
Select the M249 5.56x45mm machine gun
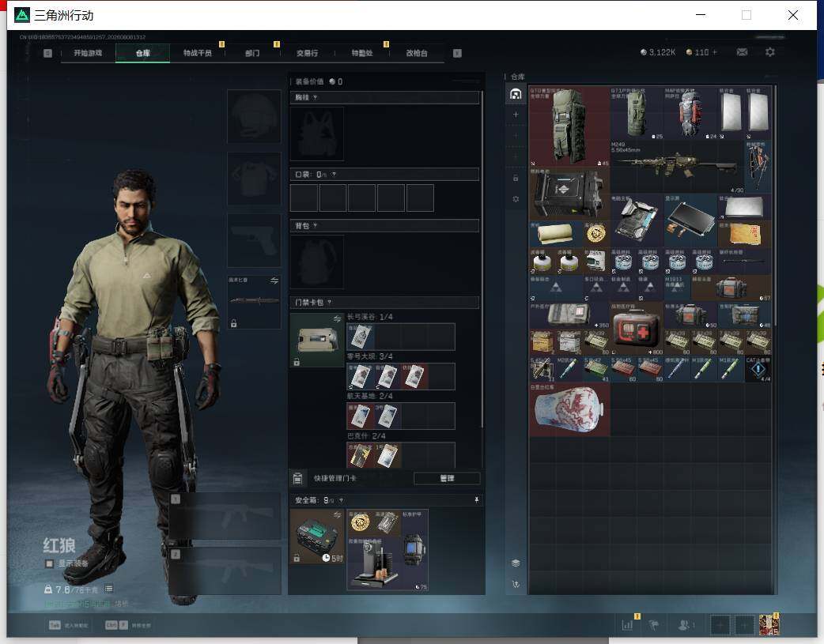[x=677, y=167]
